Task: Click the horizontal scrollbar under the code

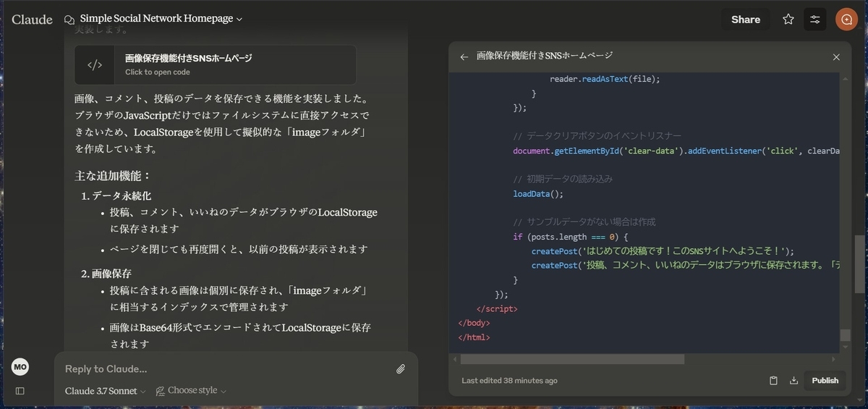Action: click(571, 359)
